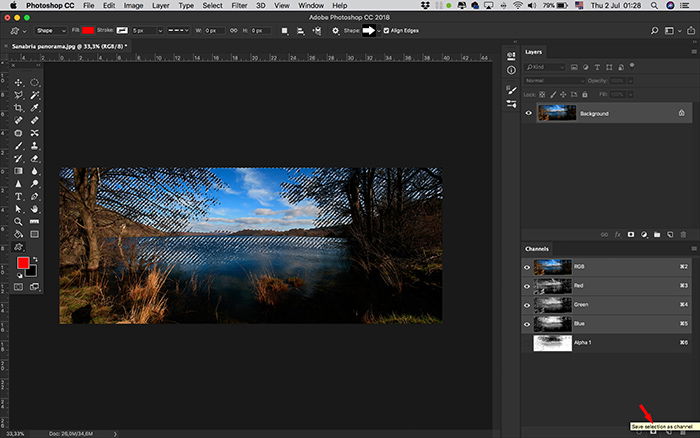Click the red foreground color swatch
Image resolution: width=700 pixels, height=438 pixels.
click(x=23, y=263)
